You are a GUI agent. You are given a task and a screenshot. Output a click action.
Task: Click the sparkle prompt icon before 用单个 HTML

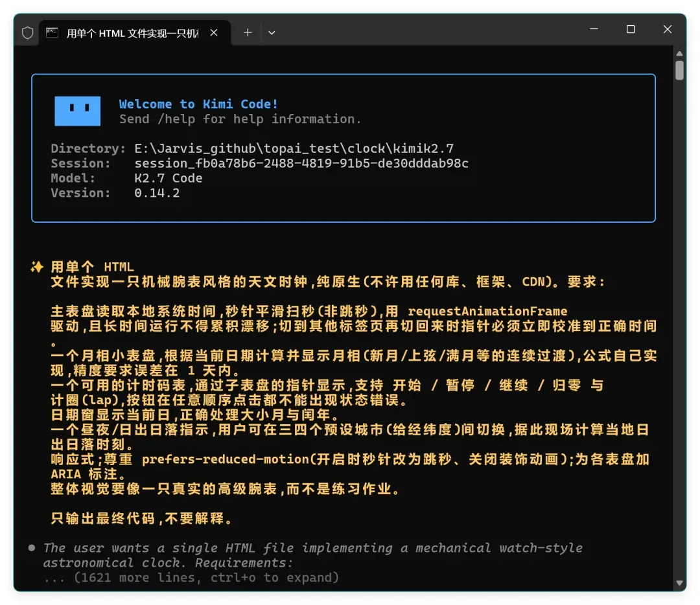tap(36, 267)
